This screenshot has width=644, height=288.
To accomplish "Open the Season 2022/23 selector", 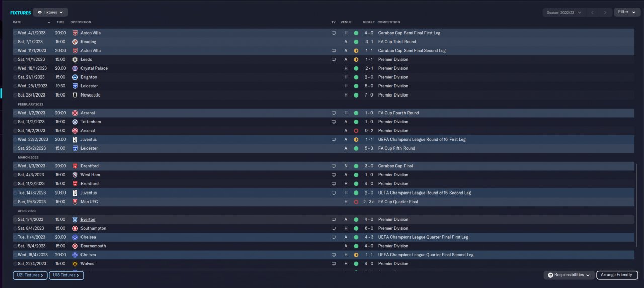I will (563, 12).
